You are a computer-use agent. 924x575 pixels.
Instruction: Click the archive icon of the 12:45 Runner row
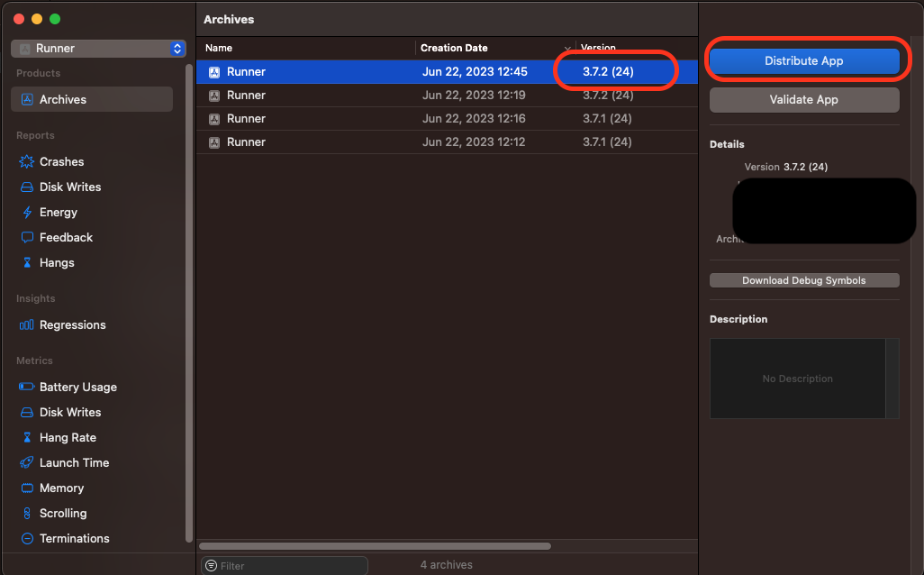[x=214, y=72]
